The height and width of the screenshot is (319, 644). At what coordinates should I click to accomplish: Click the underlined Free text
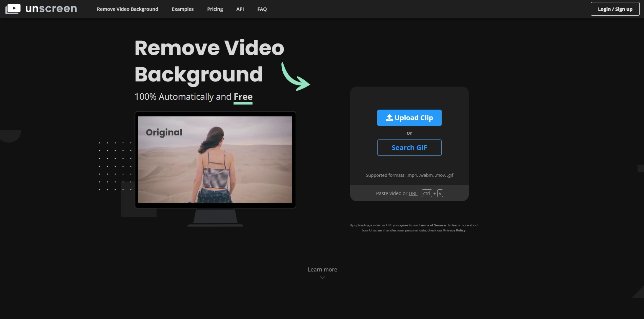tap(243, 97)
